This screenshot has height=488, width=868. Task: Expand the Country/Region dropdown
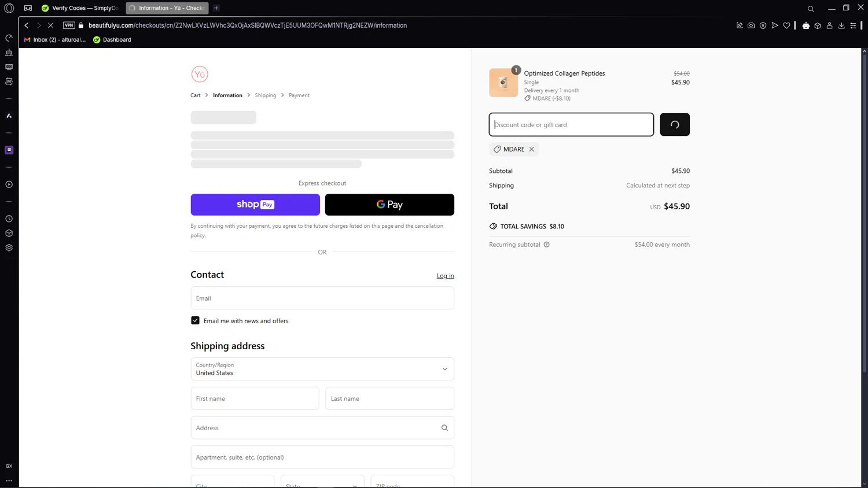pyautogui.click(x=322, y=369)
